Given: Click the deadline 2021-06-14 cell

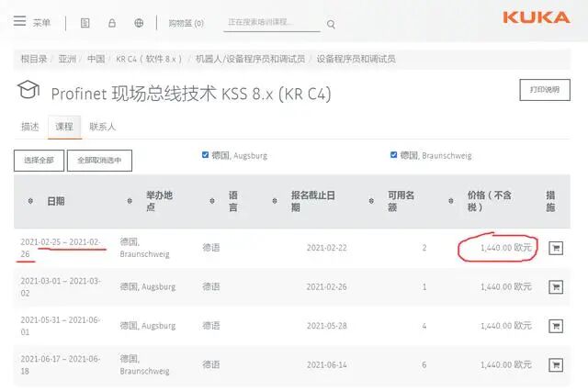Looking at the screenshot, I should coord(327,364).
